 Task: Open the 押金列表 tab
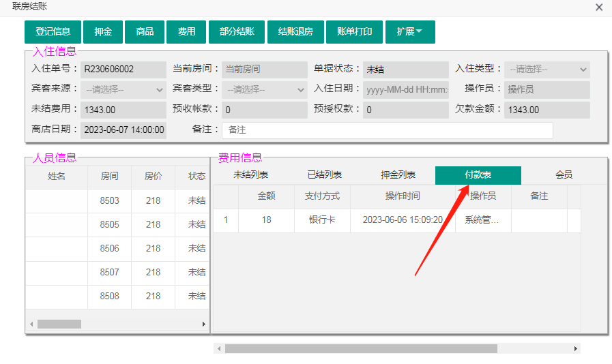pos(398,175)
